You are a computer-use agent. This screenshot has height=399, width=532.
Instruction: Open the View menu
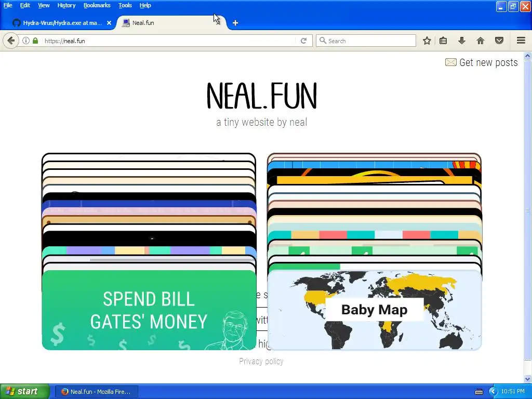pos(44,5)
